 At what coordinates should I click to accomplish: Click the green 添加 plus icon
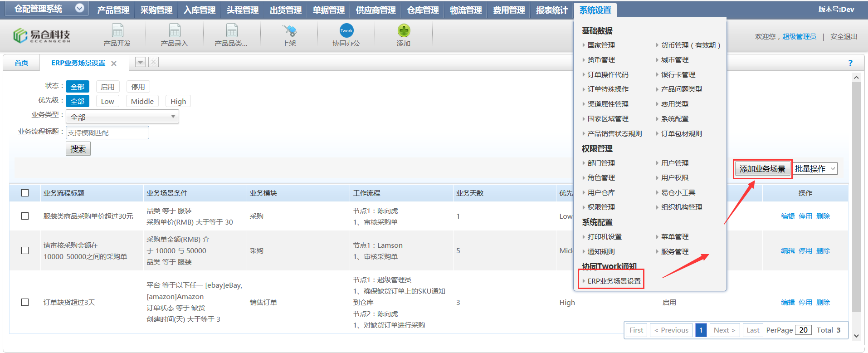404,31
